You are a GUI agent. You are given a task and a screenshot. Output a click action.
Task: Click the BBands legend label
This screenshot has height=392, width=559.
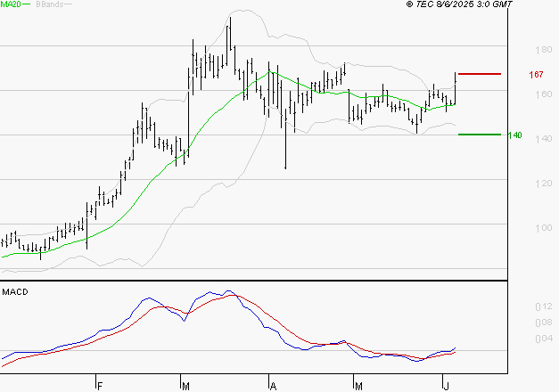click(50, 4)
